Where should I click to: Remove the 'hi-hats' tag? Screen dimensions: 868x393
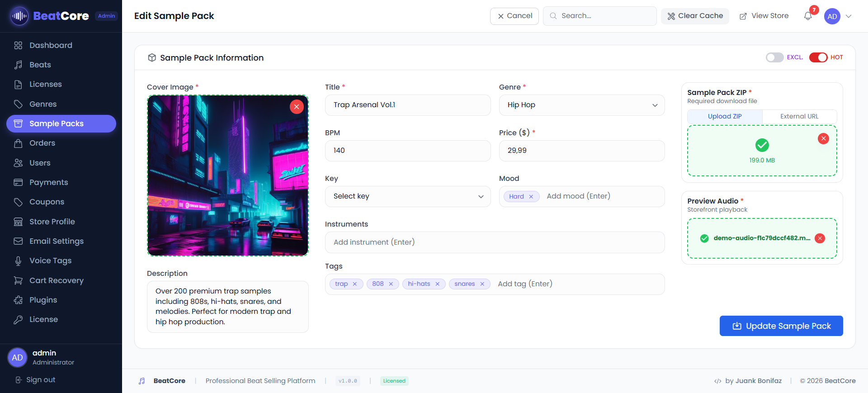(438, 284)
